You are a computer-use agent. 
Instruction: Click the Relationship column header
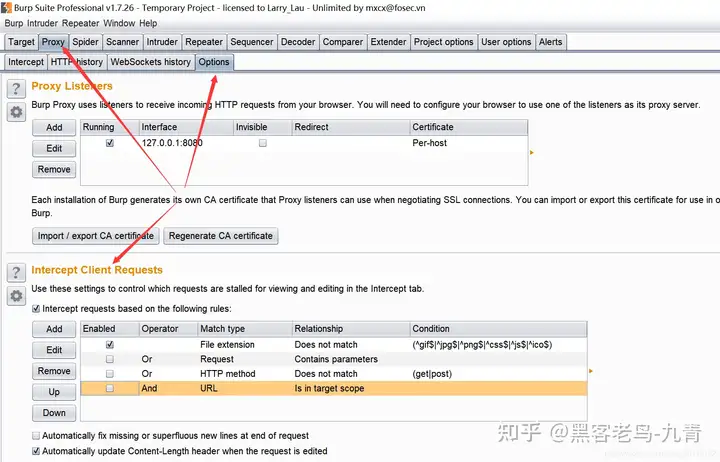[351, 329]
